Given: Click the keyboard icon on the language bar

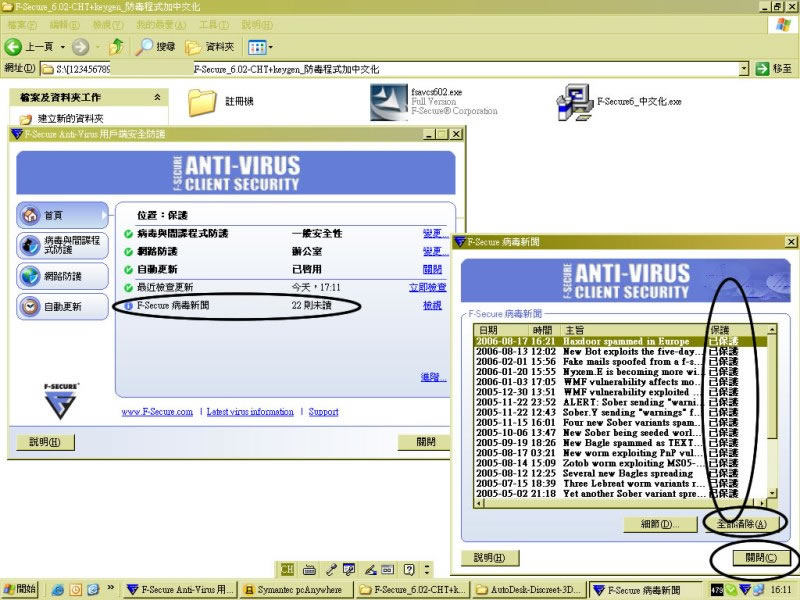Looking at the screenshot, I should point(309,569).
